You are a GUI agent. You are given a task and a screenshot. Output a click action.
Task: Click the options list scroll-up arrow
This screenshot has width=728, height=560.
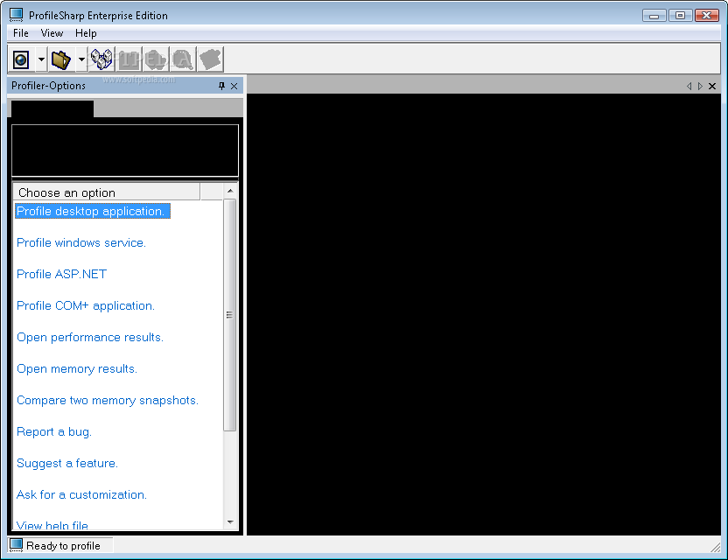click(230, 191)
